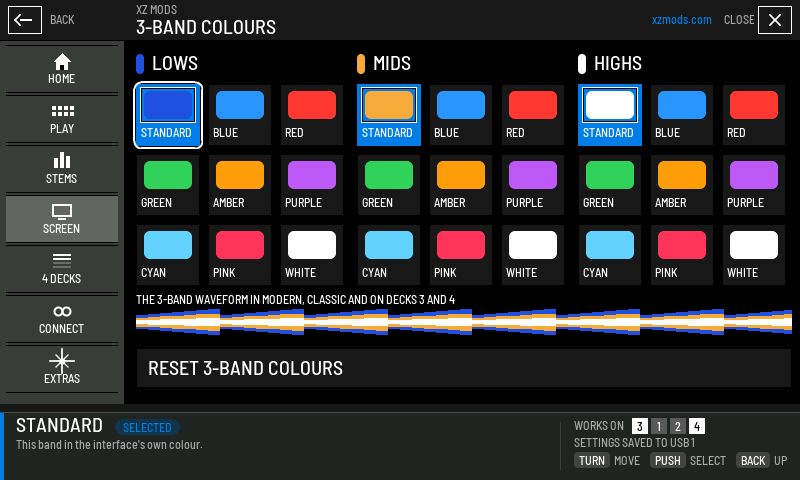This screenshot has width=800, height=480.
Task: Click the SELECTED status badge
Action: point(147,427)
